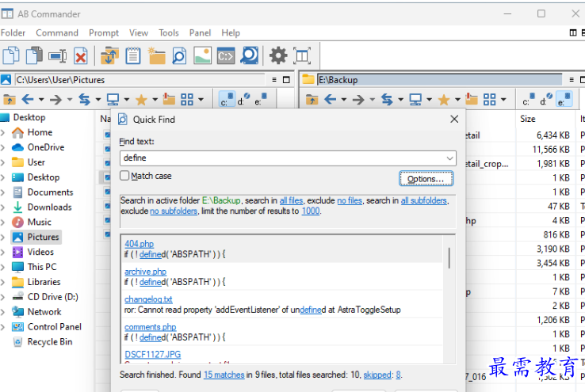Click the right panel favorites star
585x392 pixels.
(444, 100)
